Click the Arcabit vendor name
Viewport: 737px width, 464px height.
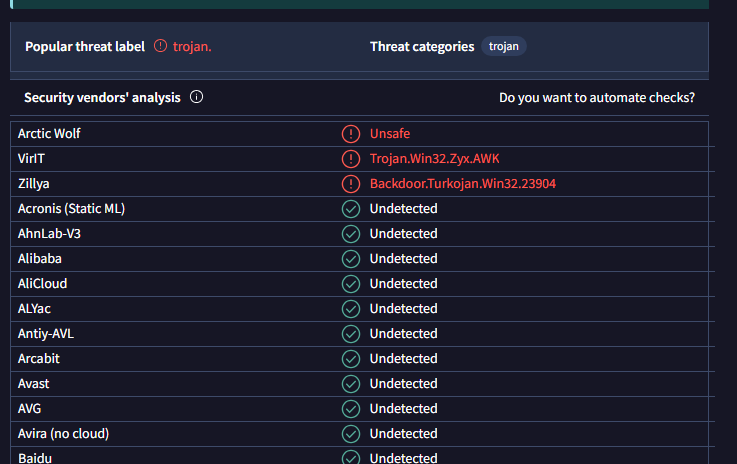click(x=39, y=359)
